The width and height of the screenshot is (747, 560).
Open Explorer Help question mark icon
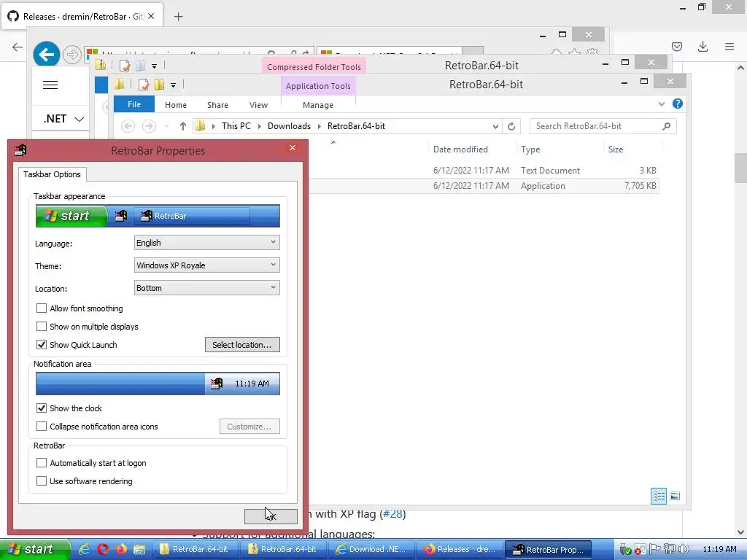(x=678, y=104)
